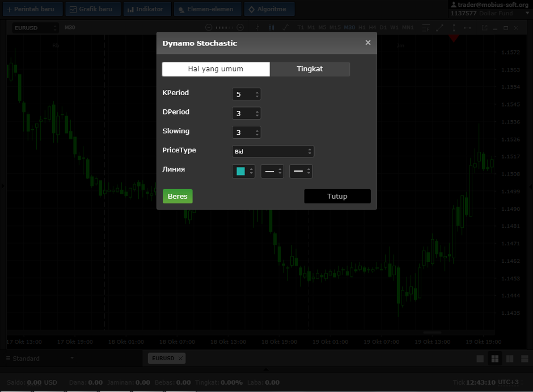Expand the bottom panel arrow

click(266, 369)
